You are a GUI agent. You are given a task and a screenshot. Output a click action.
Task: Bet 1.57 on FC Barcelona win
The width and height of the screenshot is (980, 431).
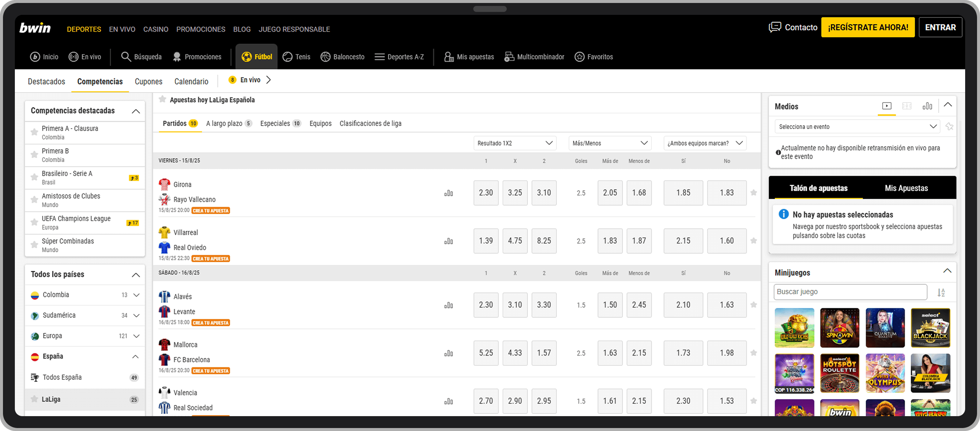click(544, 353)
